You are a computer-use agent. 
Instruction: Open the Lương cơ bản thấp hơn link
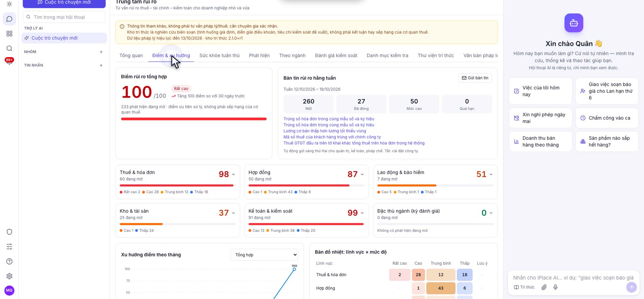click(325, 131)
